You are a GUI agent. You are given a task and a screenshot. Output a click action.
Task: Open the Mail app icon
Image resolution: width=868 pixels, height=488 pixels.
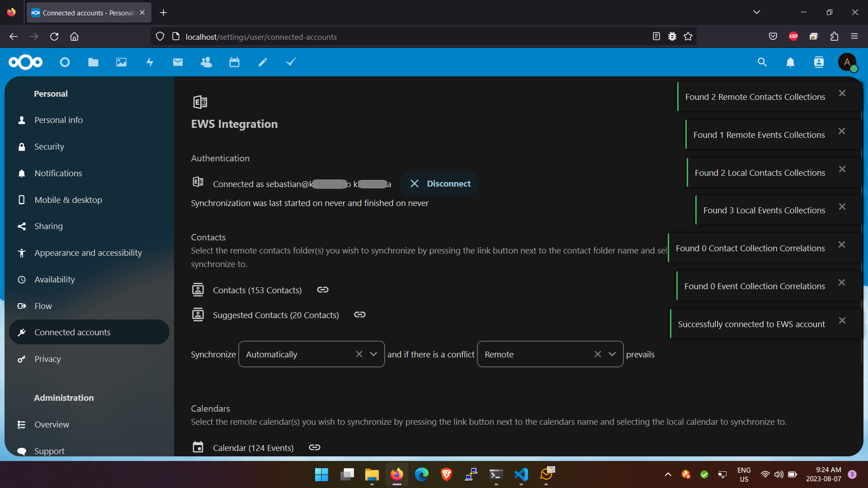click(x=178, y=62)
